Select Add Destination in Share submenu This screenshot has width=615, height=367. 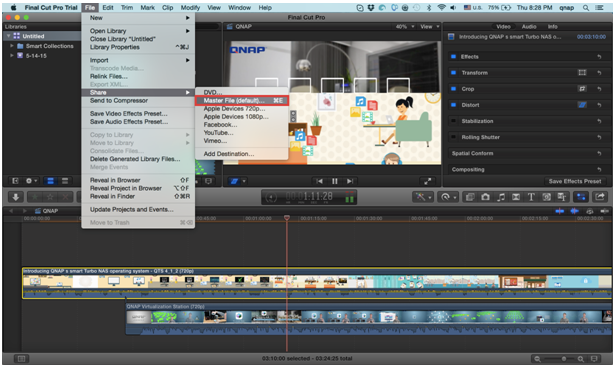[242, 154]
